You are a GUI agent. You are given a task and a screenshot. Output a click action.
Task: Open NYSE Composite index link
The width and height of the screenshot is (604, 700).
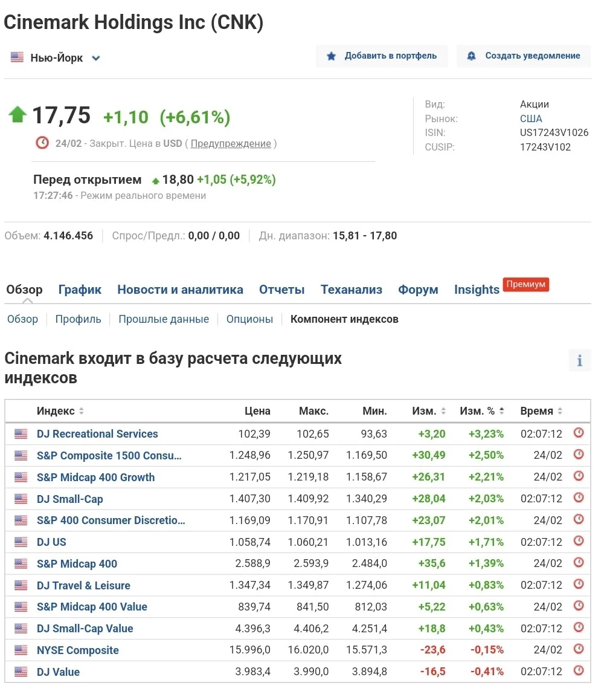point(78,650)
